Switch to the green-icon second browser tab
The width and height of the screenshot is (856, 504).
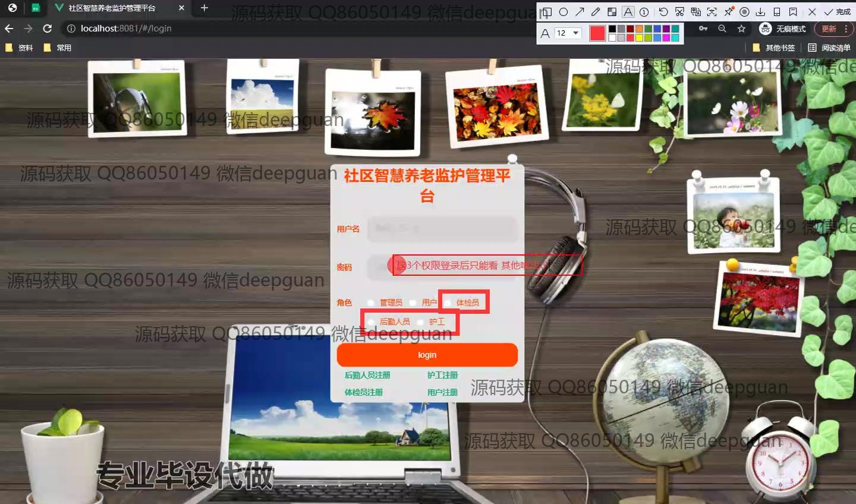tap(36, 8)
